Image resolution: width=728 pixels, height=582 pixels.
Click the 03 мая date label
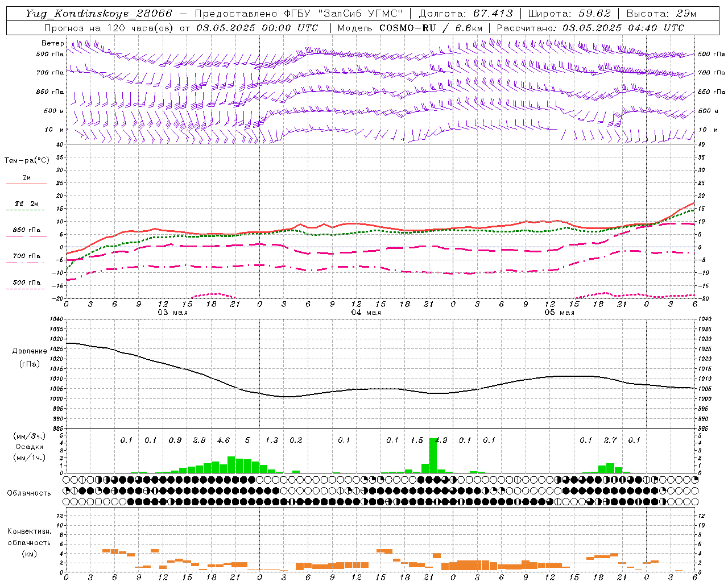tap(172, 313)
